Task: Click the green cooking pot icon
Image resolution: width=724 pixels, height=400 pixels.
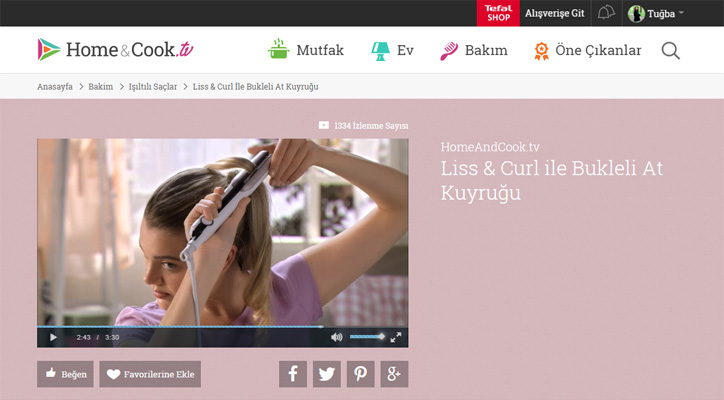Action: click(x=278, y=49)
